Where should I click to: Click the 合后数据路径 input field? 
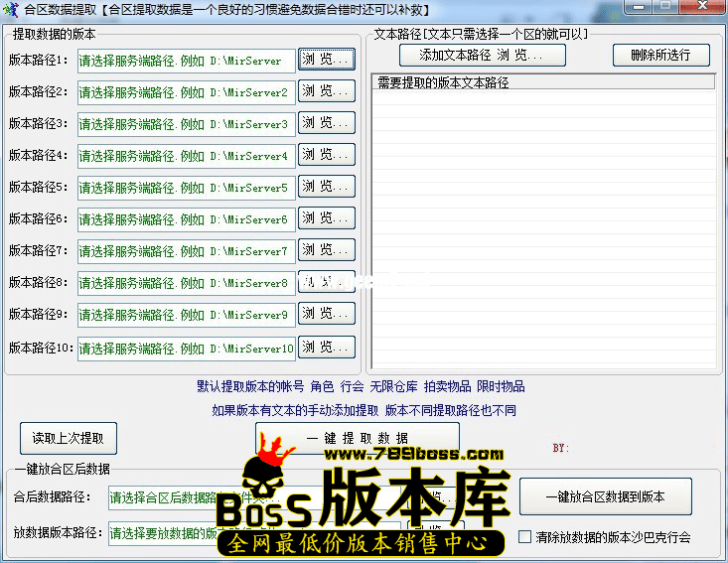[x=254, y=497]
